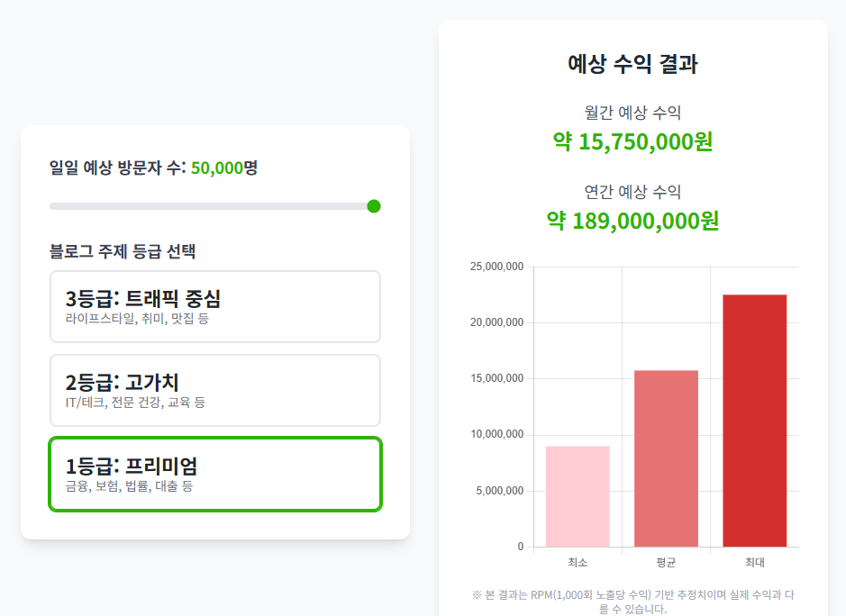Click the green visitor count slider handle
The image size is (846, 616).
373,205
